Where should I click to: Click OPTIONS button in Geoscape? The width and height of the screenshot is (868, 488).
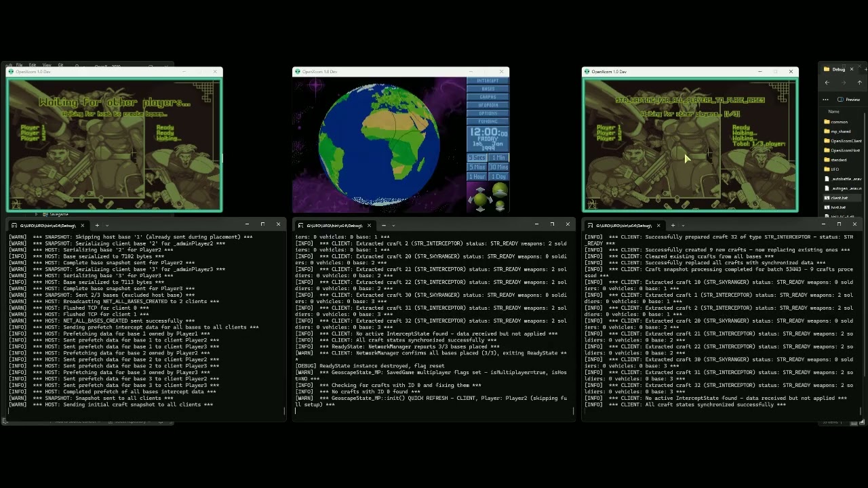click(488, 113)
